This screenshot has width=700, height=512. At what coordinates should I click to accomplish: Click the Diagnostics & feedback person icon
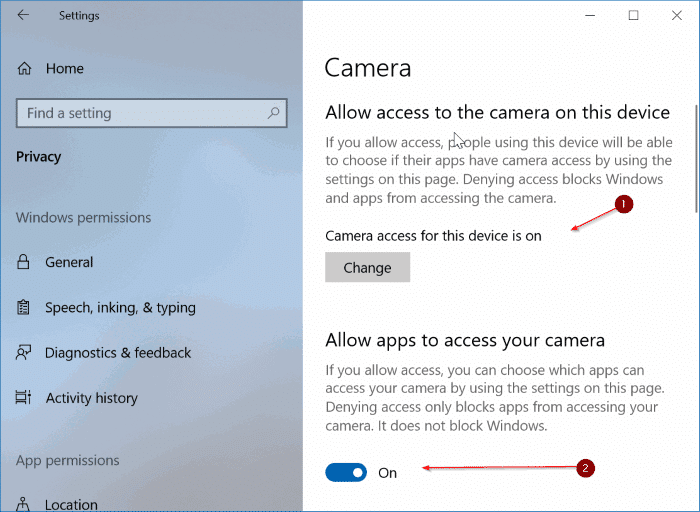[x=23, y=353]
